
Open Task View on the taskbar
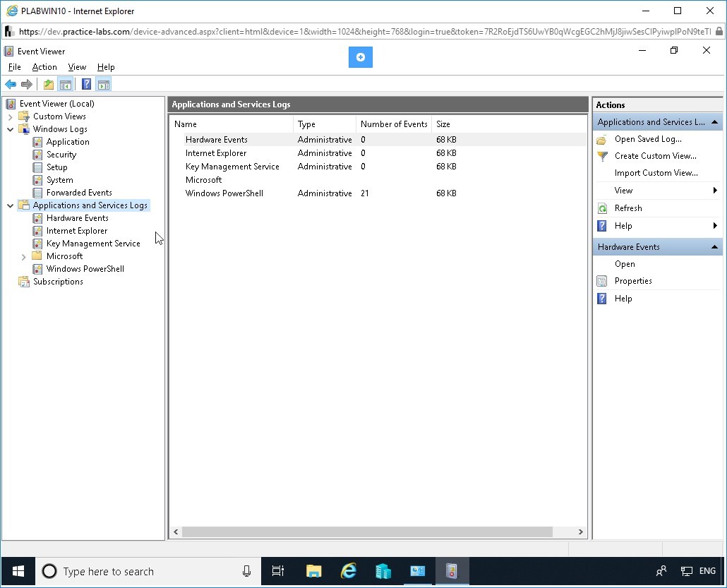pos(277,571)
